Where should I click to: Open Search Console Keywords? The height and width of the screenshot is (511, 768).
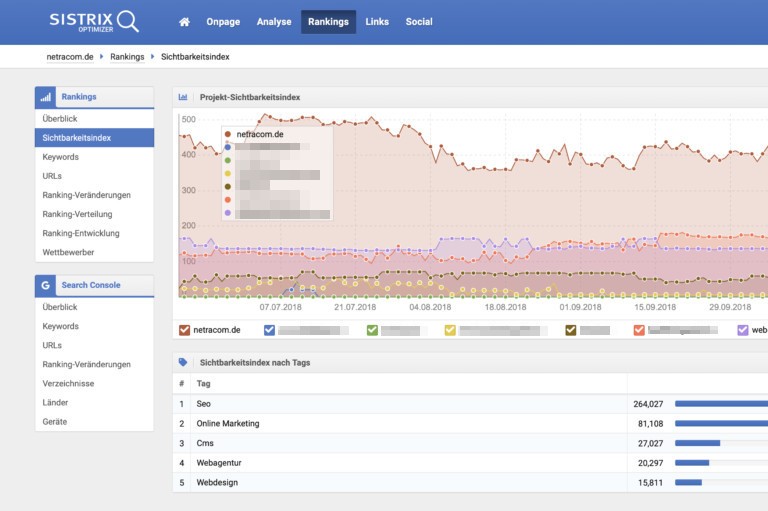[94, 326]
